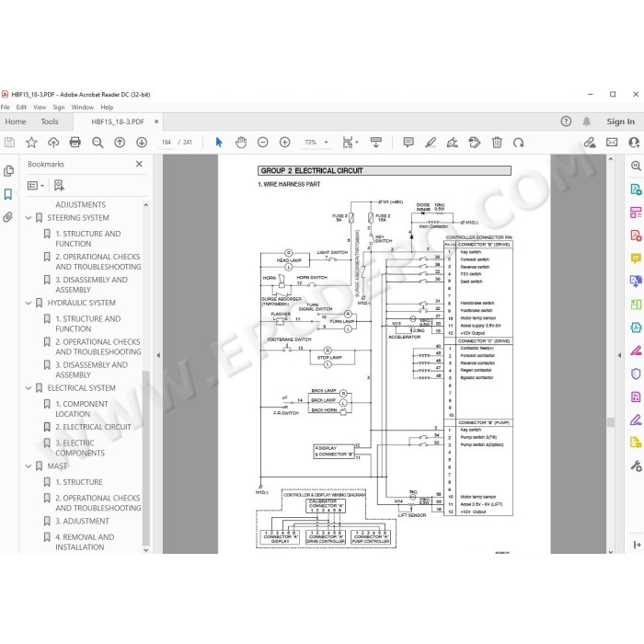Activate the hand pan tool

(x=241, y=143)
